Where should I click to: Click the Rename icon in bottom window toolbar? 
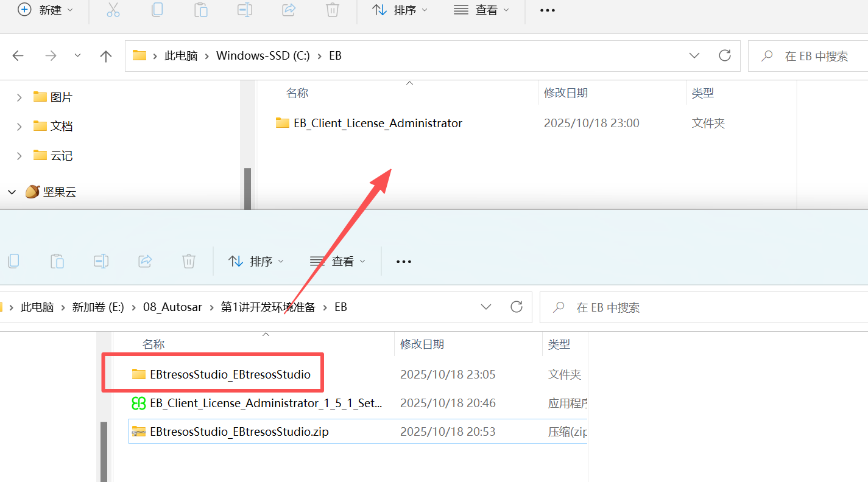tap(101, 261)
